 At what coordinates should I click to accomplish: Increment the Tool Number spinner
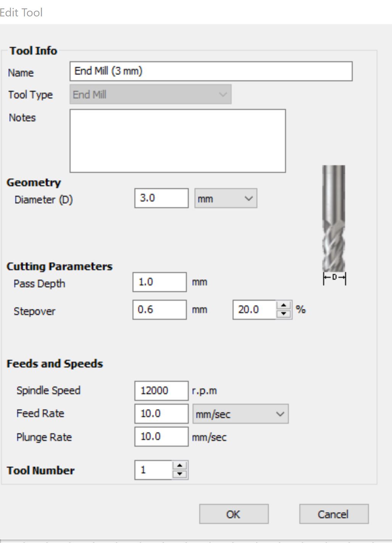(180, 466)
